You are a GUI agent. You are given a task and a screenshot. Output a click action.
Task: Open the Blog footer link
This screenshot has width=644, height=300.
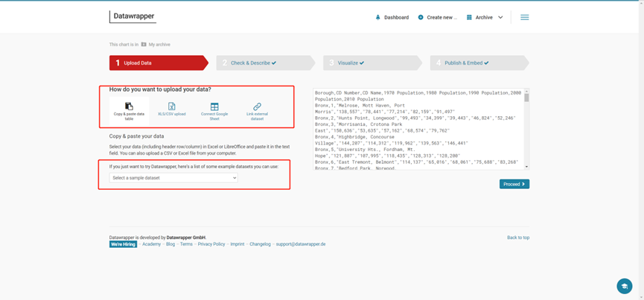point(170,244)
